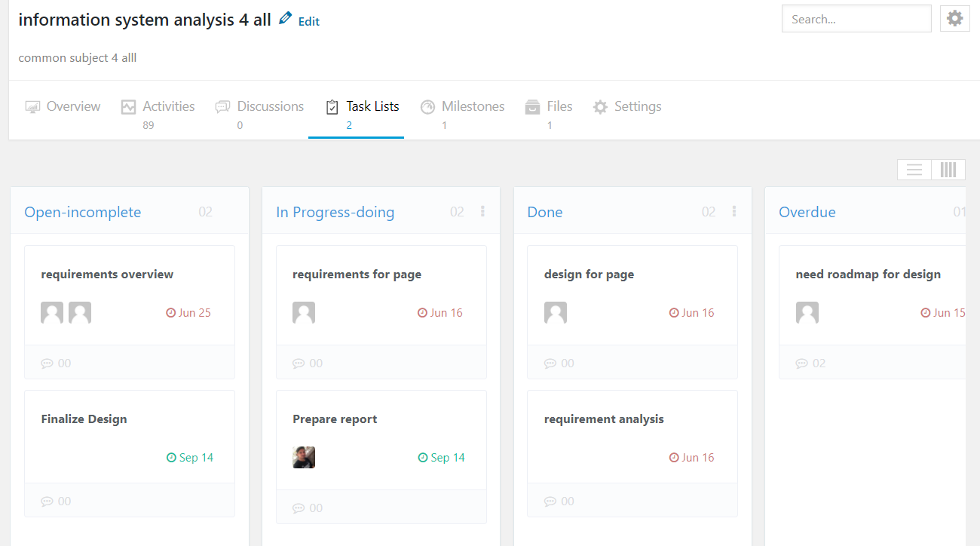This screenshot has width=980, height=546.
Task: Click photo avatar on Prepare report card
Action: [304, 457]
